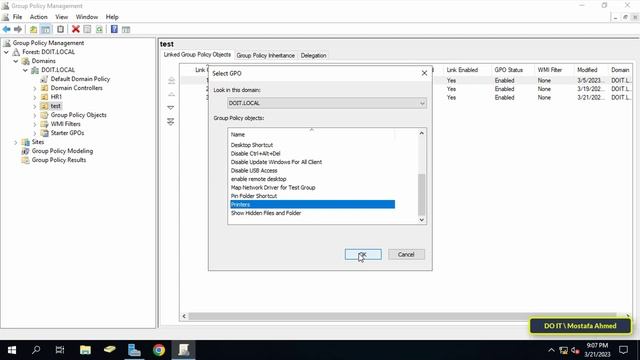Open the notification center icon
This screenshot has width=640, height=360.
623,350
